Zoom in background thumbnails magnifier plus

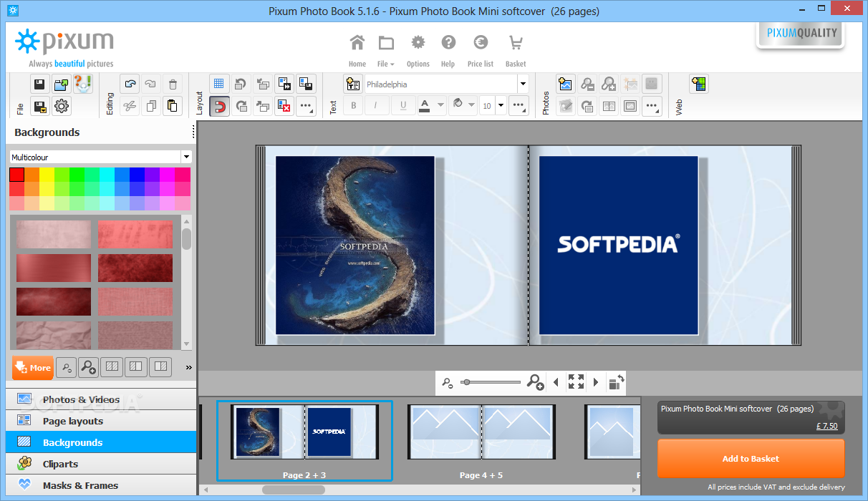tap(88, 368)
